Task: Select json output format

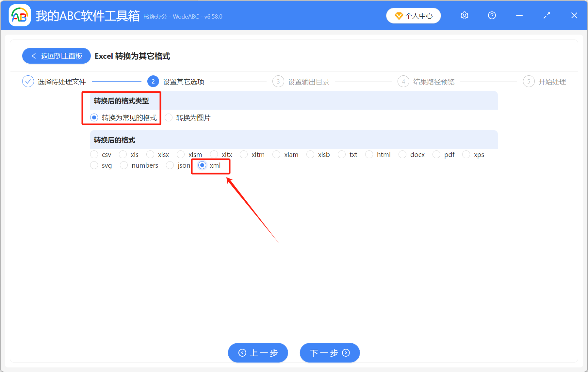Action: (x=170, y=165)
